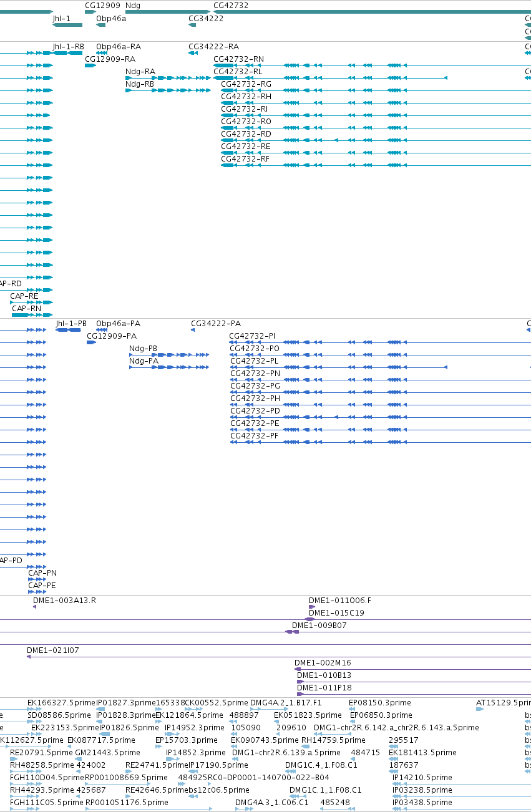This screenshot has height=812, width=531.
Task: Click the EK181413.5prime EST label
Action: [x=423, y=753]
